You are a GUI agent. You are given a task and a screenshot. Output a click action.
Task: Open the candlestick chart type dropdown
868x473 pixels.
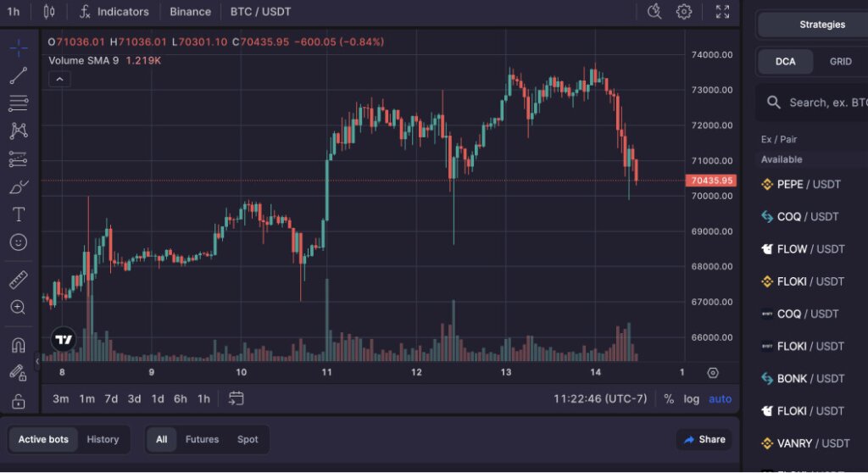click(48, 11)
